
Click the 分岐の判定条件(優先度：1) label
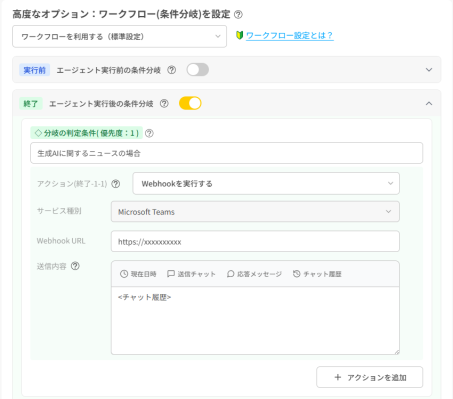[x=87, y=133]
